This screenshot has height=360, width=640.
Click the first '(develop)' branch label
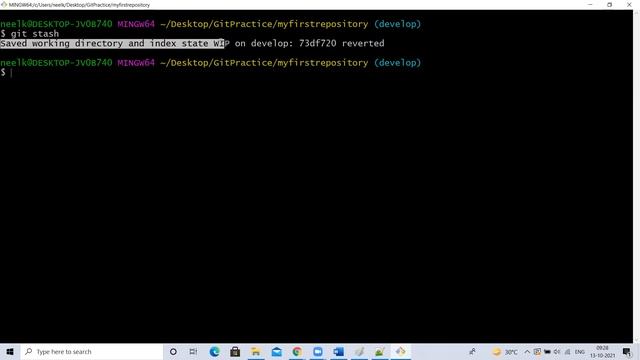tap(398, 24)
